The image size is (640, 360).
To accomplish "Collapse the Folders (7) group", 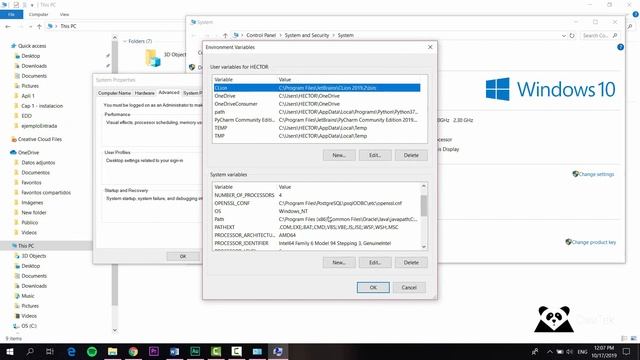I will click(x=125, y=41).
